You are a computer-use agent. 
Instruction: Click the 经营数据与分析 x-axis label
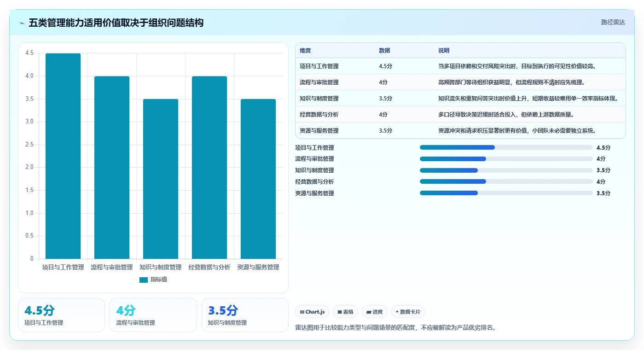coord(209,267)
